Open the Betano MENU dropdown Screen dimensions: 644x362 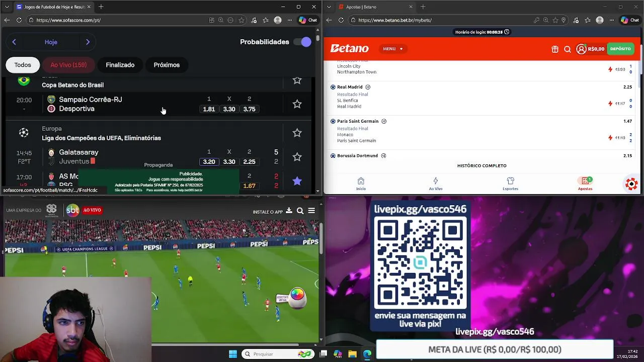(392, 49)
